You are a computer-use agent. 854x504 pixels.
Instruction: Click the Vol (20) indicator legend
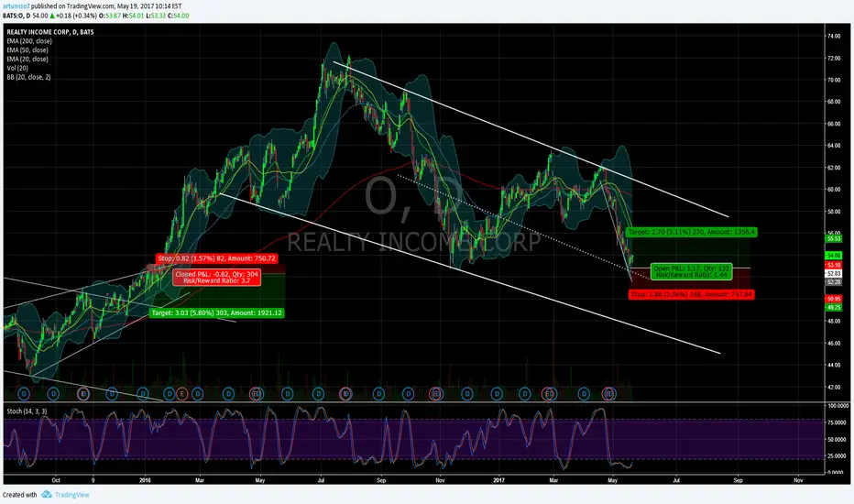tap(17, 68)
